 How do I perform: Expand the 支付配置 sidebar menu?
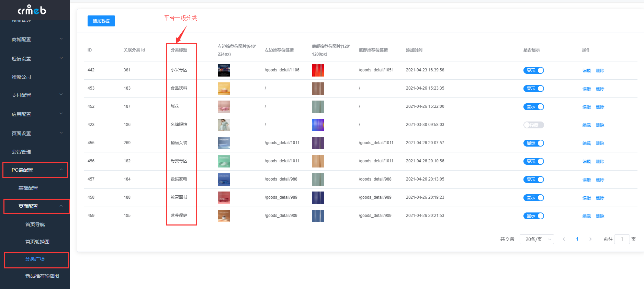(35, 95)
